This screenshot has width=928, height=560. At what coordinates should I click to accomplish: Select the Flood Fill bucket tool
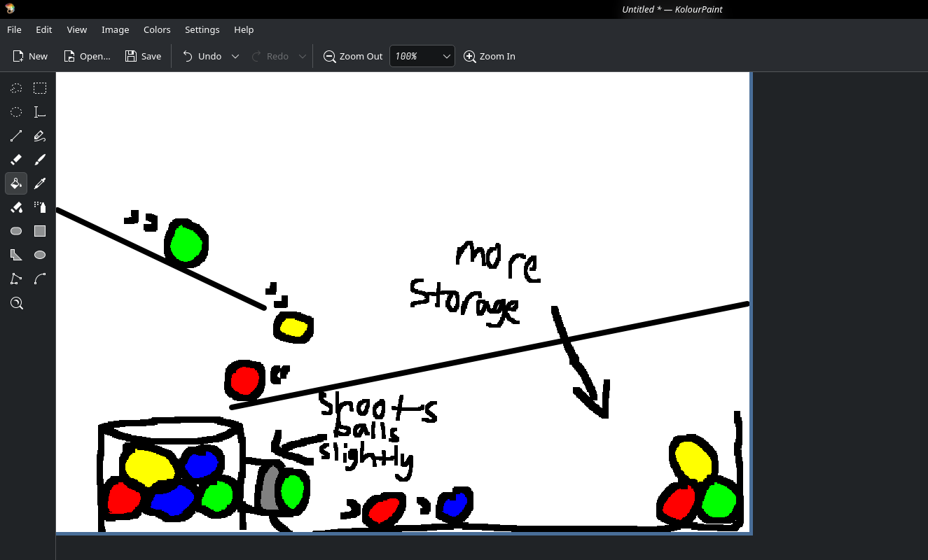(x=16, y=183)
